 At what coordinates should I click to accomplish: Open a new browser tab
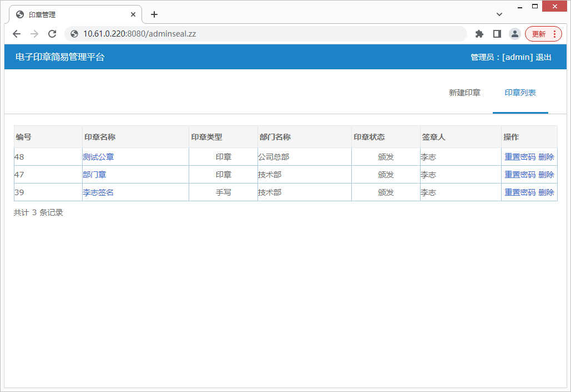tap(154, 14)
